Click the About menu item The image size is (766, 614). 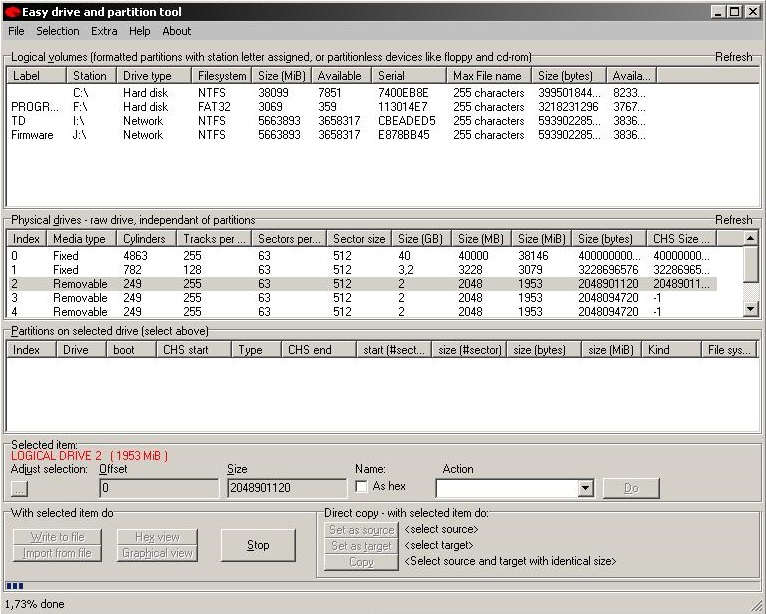(176, 31)
